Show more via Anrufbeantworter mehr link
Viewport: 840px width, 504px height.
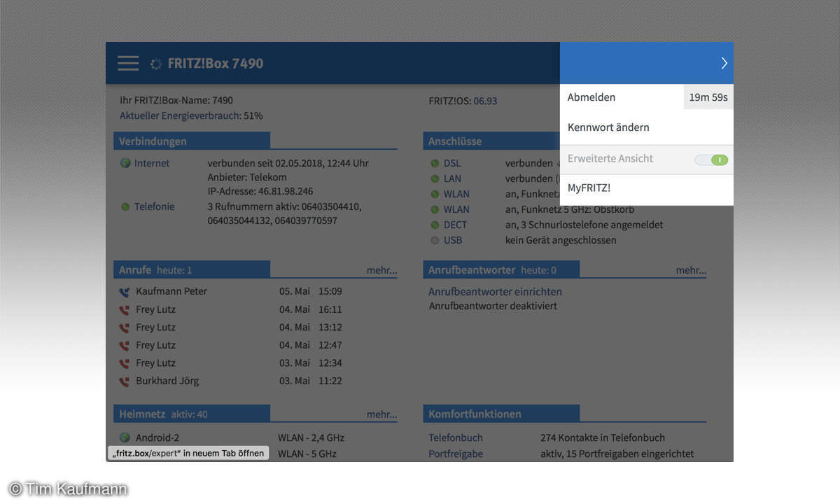pos(691,270)
